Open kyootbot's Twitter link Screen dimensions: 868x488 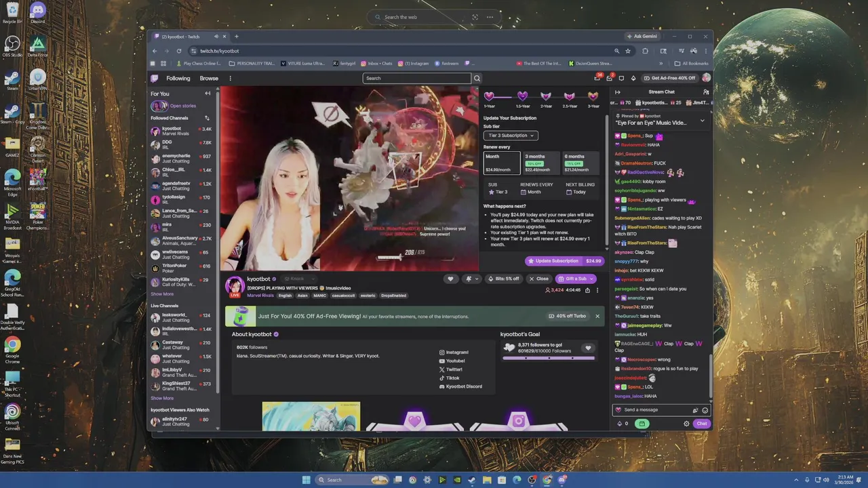[x=451, y=369]
